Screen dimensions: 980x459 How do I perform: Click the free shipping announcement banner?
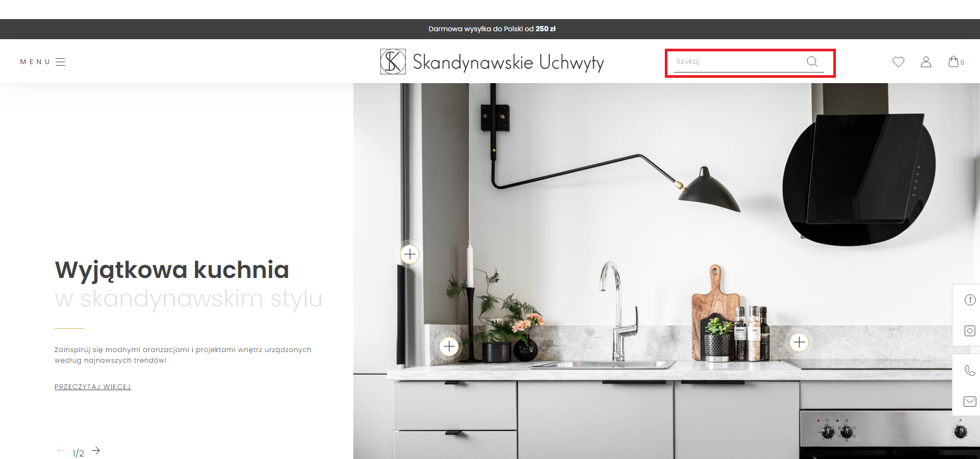[492, 29]
